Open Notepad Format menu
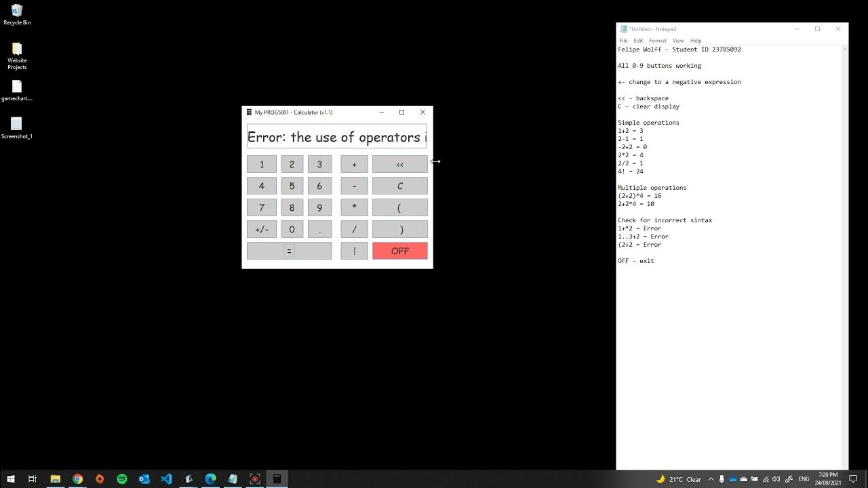This screenshot has width=868, height=488. pos(658,41)
